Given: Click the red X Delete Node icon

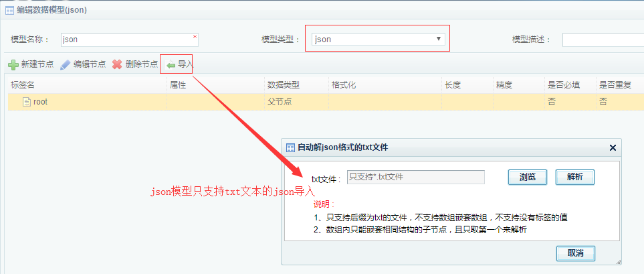Looking at the screenshot, I should pyautogui.click(x=117, y=64).
